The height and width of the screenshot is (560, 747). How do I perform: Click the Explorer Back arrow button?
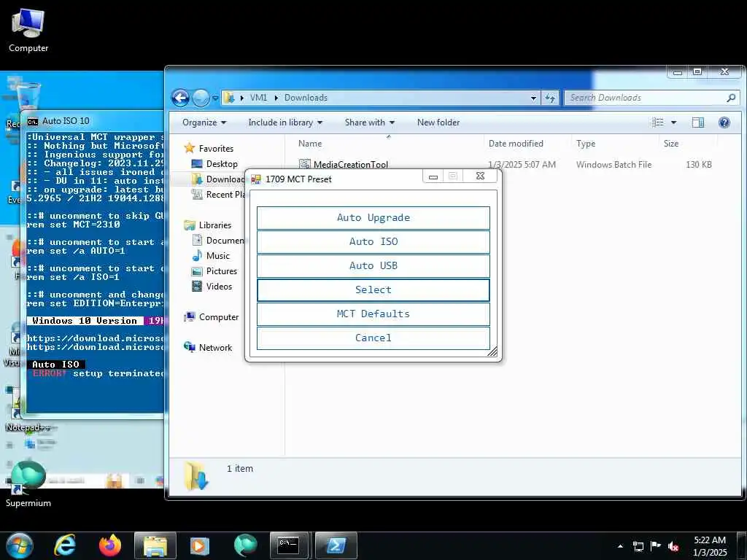point(181,98)
